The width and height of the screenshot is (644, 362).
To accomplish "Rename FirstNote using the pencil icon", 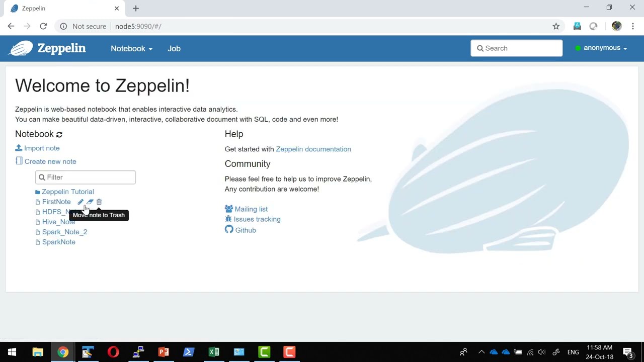I will click(x=80, y=202).
